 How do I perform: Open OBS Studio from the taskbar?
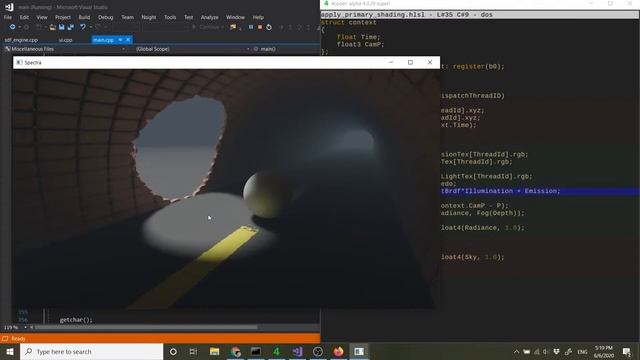tap(318, 351)
